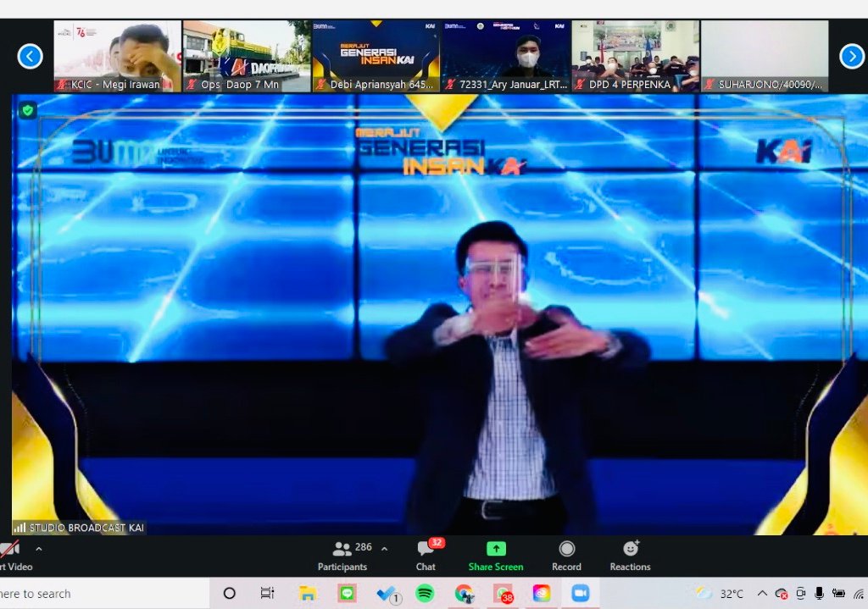Click the Meet Now tray icon
This screenshot has height=609, width=868.
pos(800,594)
